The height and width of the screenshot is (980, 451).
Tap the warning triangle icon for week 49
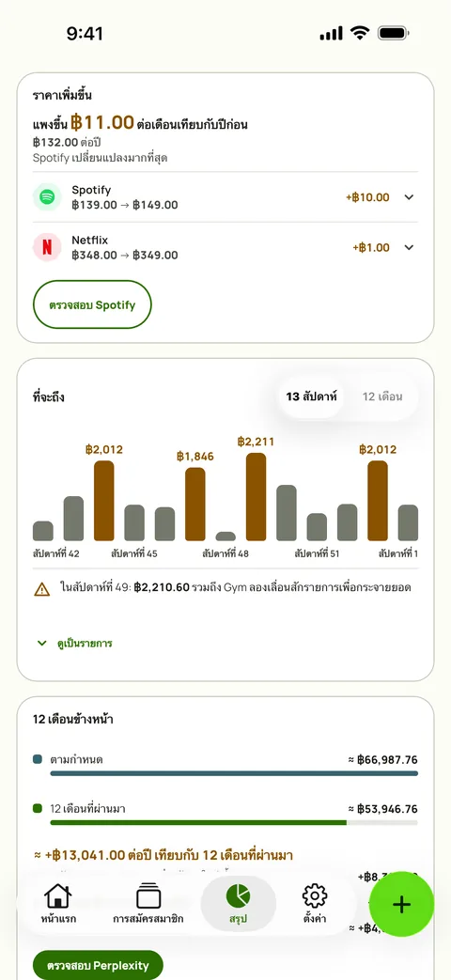(x=42, y=589)
